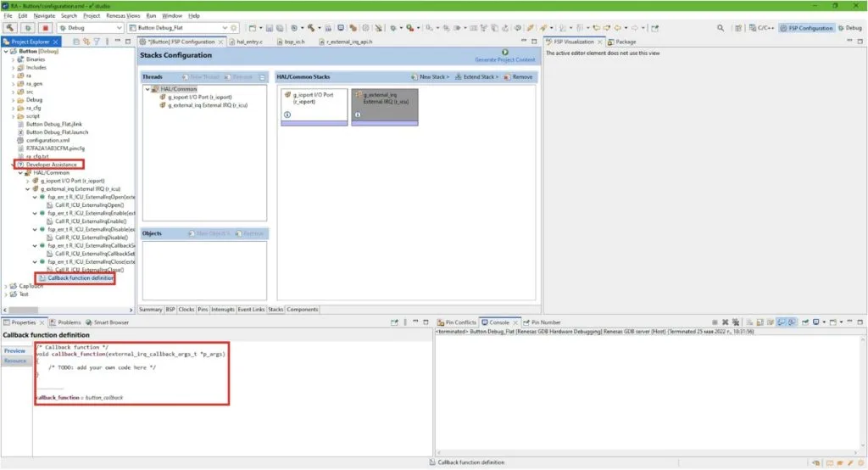The width and height of the screenshot is (868, 470).
Task: Toggle Show Console on standard error change
Action: click(x=793, y=322)
